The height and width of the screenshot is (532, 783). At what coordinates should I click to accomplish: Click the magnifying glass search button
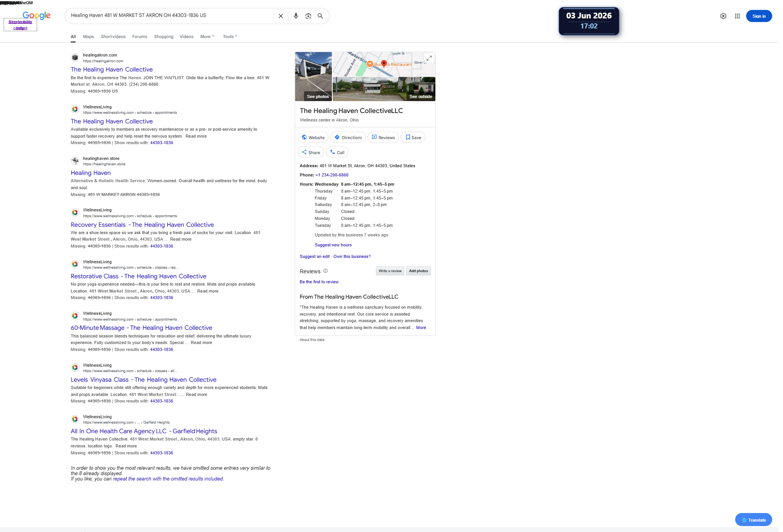click(320, 16)
